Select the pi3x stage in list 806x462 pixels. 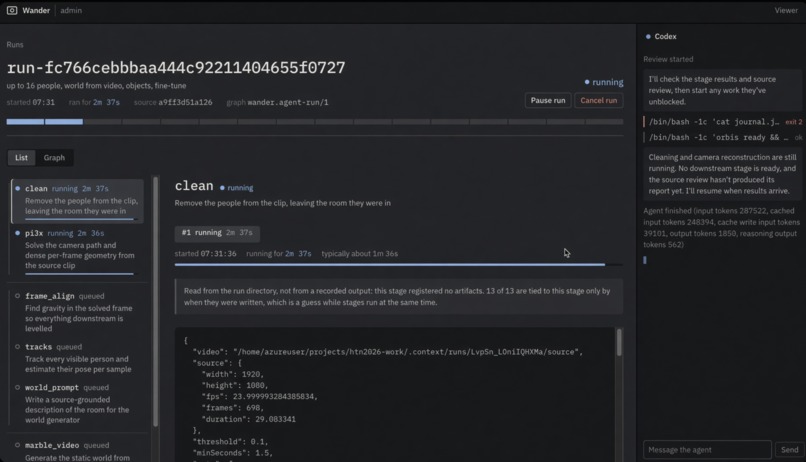[x=77, y=251]
